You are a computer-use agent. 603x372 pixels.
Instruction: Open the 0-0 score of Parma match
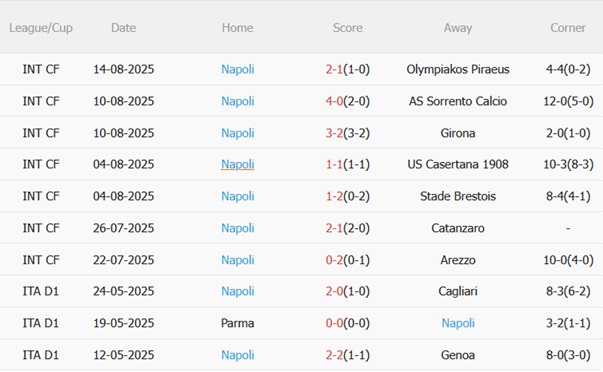pyautogui.click(x=334, y=323)
